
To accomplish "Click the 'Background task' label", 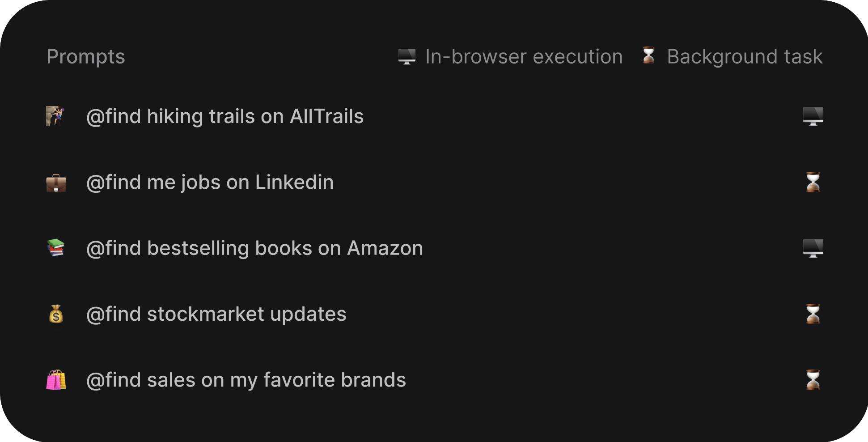I will click(745, 57).
